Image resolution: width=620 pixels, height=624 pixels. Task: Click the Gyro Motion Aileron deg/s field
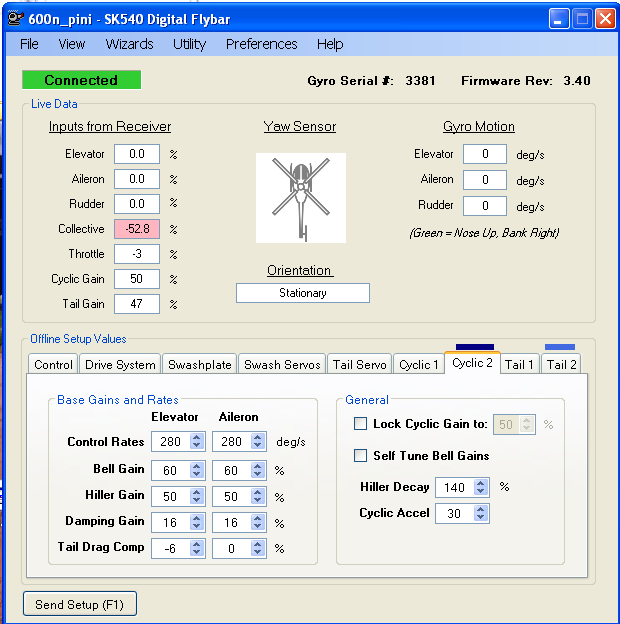coord(485,180)
